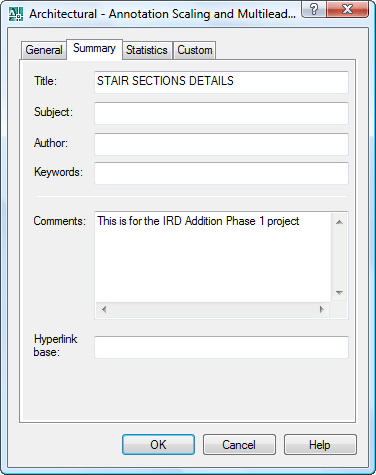Open the Help button

pos(320,444)
